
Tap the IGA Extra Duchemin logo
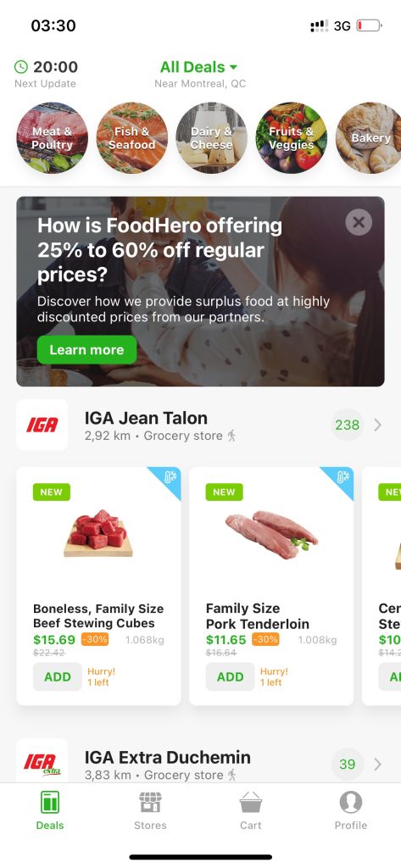(42, 762)
